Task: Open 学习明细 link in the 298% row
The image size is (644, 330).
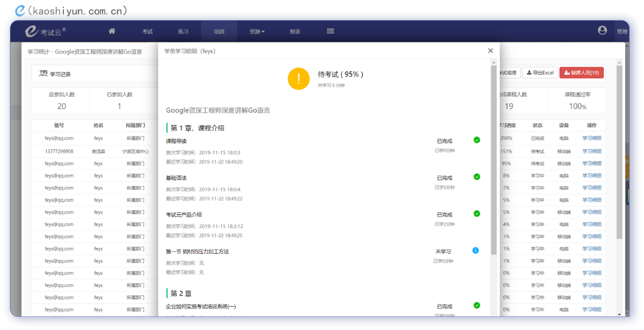Action: (592, 139)
